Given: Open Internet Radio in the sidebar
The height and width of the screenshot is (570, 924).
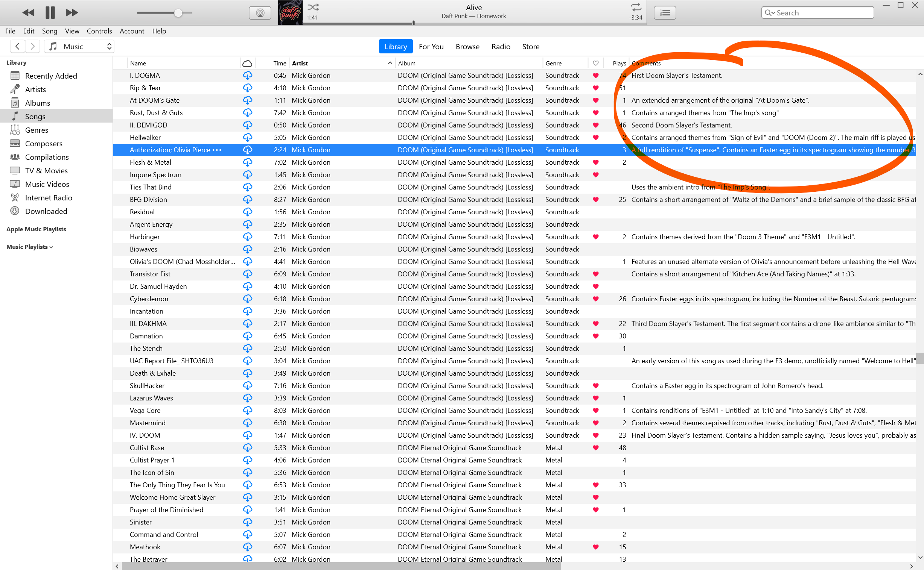Looking at the screenshot, I should (x=48, y=198).
